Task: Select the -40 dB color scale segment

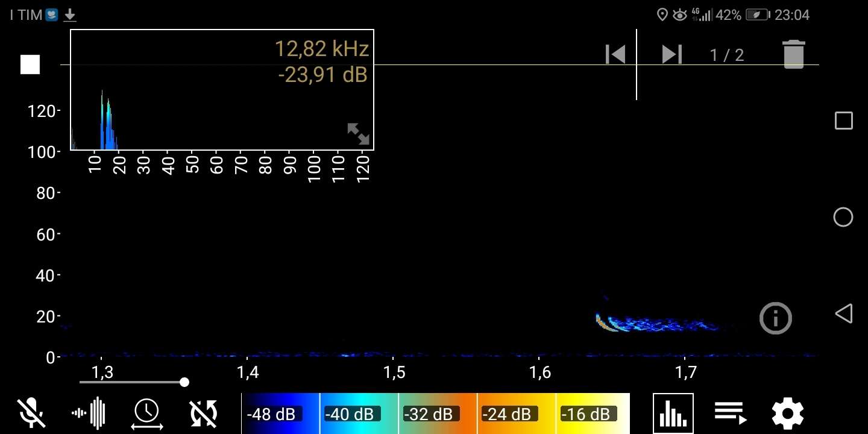Action: [359, 414]
